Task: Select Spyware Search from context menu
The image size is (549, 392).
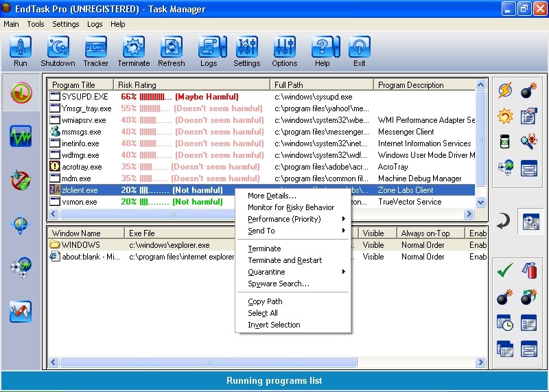Action: point(278,284)
